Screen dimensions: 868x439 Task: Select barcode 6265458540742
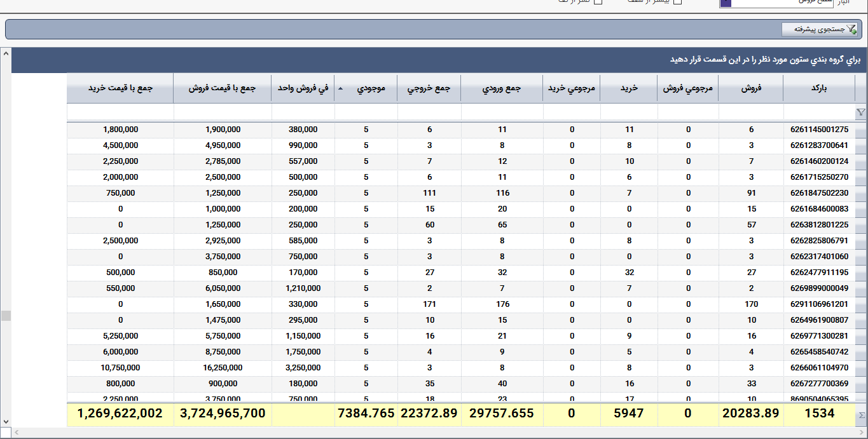819,352
